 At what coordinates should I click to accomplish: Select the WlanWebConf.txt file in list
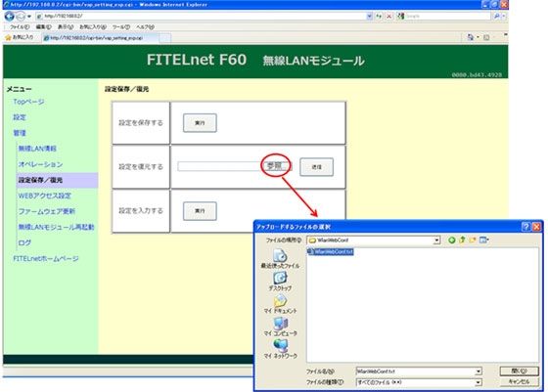tap(331, 251)
